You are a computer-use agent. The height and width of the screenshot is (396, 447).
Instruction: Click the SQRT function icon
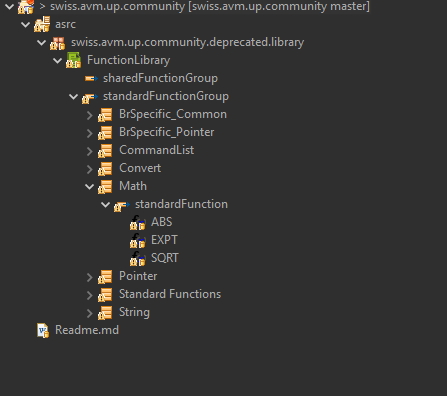[138, 258]
